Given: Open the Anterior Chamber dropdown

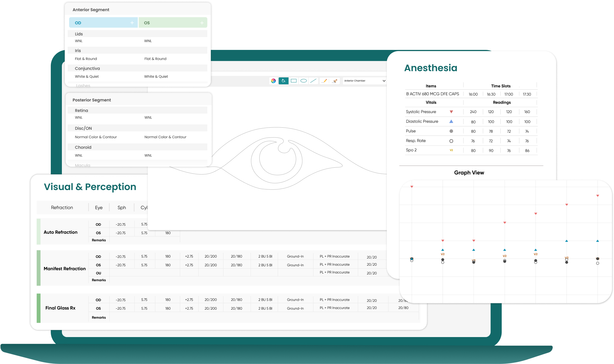Looking at the screenshot, I should (364, 81).
